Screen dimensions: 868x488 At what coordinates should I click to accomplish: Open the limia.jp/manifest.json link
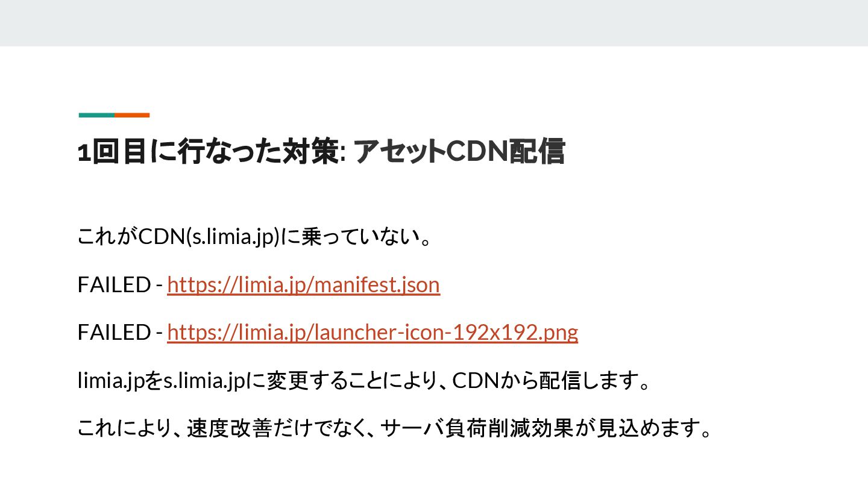(x=303, y=284)
